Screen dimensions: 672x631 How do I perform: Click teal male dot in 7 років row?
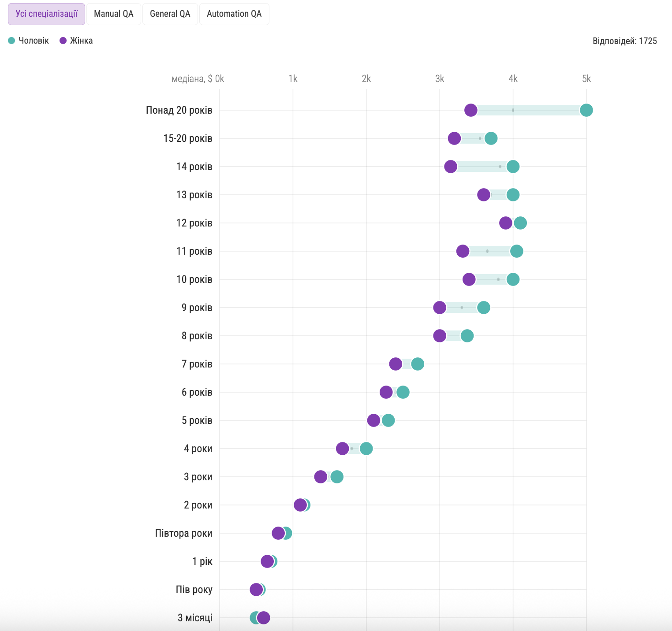pos(418,364)
